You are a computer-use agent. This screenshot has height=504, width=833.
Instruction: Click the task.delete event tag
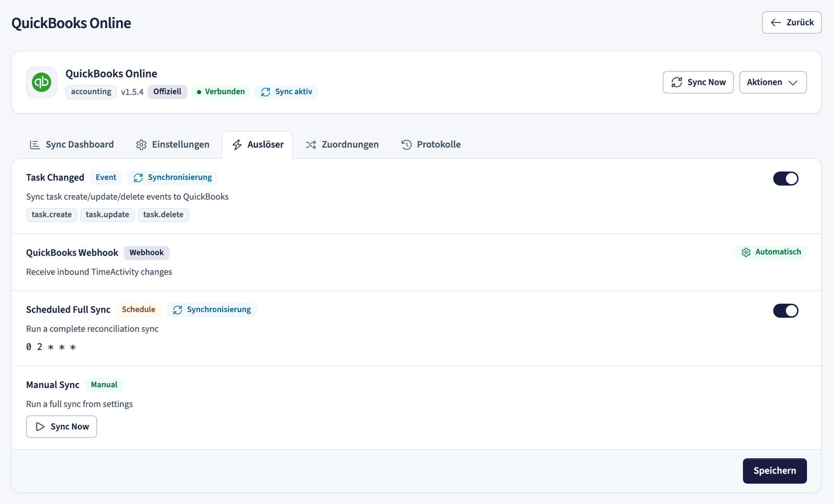pyautogui.click(x=163, y=215)
